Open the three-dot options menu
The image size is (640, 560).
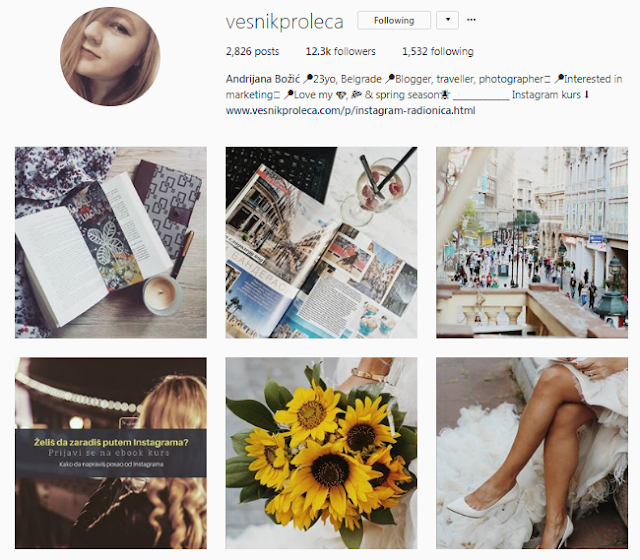tap(471, 20)
